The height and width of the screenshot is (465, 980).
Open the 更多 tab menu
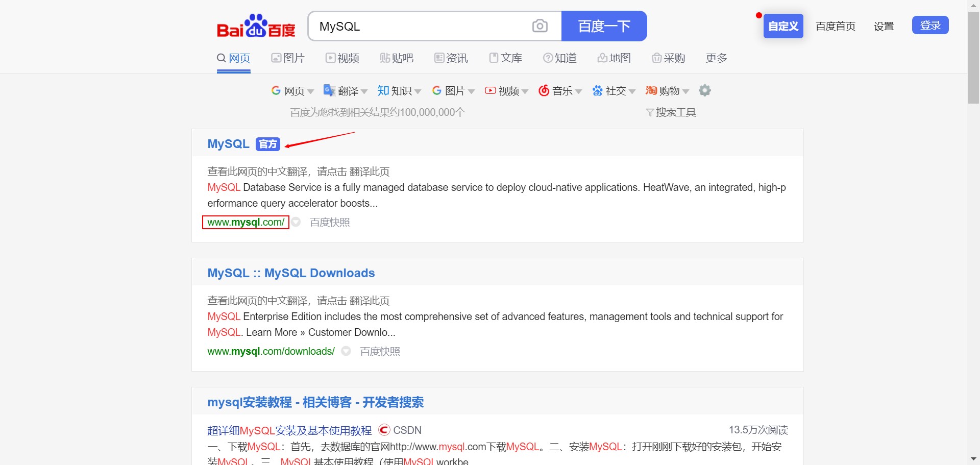pyautogui.click(x=717, y=58)
